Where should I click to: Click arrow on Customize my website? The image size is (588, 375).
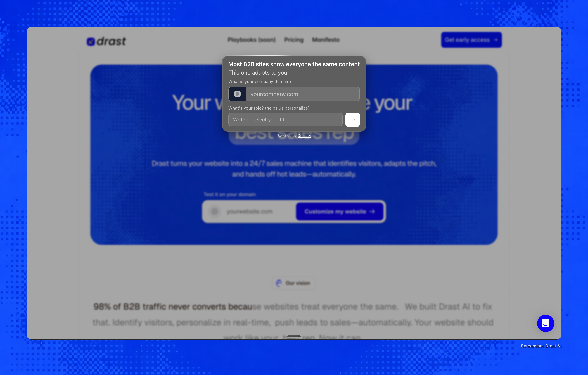point(372,212)
